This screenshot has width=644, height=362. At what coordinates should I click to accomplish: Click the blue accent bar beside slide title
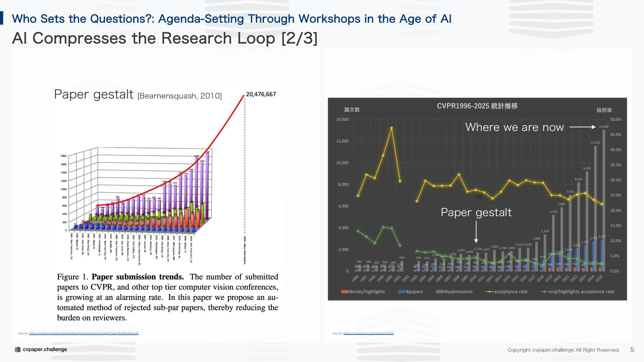coord(2,18)
